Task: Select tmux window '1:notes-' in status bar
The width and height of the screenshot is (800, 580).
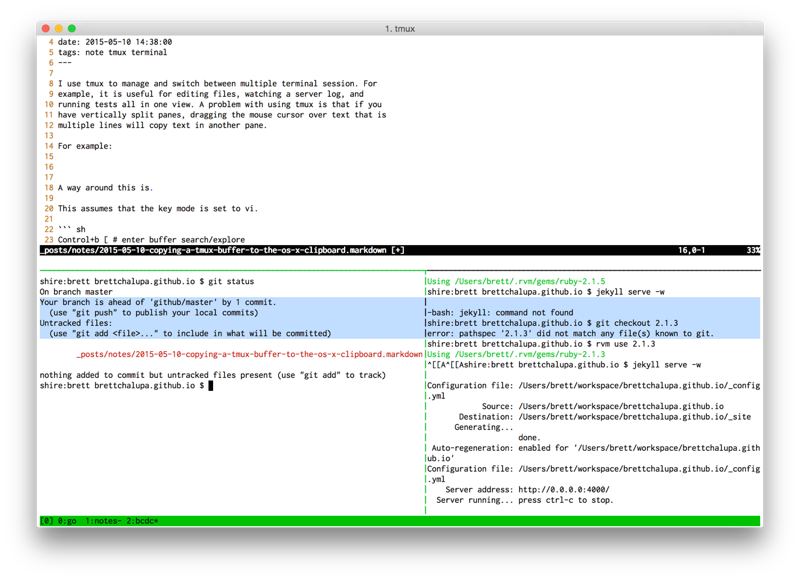Action: 104,521
